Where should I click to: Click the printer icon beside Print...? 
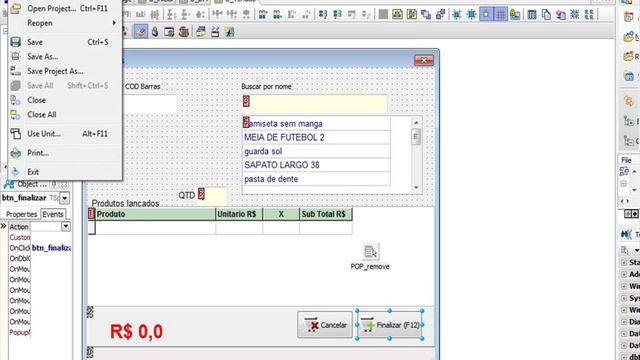pyautogui.click(x=16, y=153)
